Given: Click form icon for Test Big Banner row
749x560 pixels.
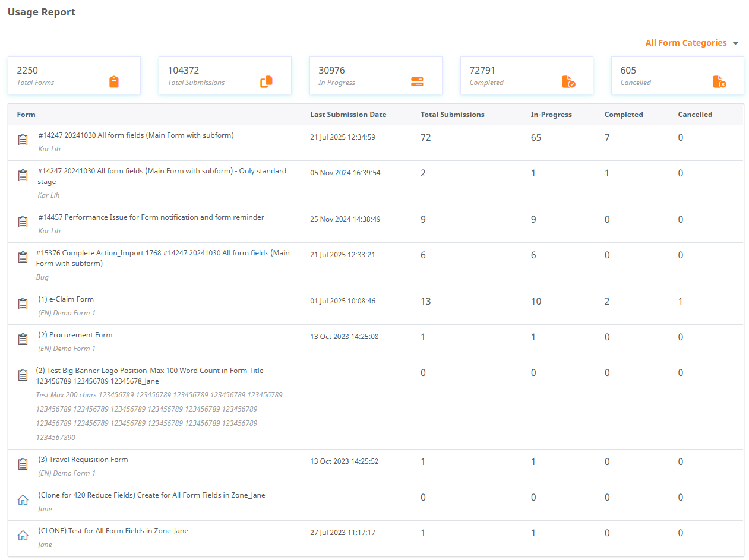Looking at the screenshot, I should click(23, 375).
